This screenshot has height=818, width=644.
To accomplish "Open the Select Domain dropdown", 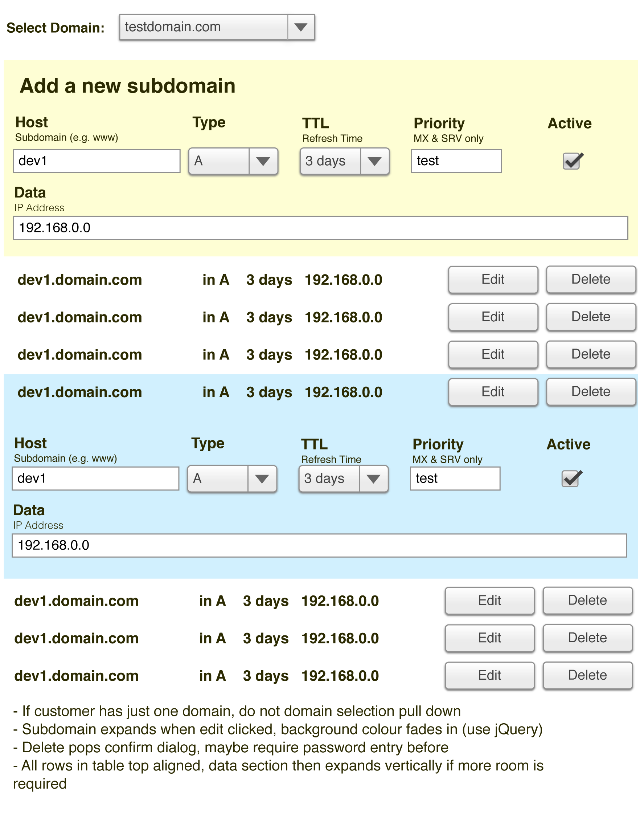I will click(x=217, y=27).
